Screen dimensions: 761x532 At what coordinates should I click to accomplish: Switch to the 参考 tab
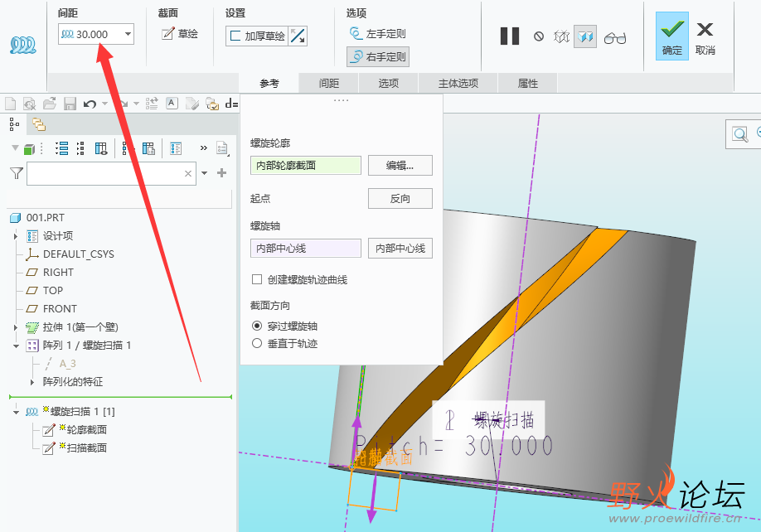[269, 84]
